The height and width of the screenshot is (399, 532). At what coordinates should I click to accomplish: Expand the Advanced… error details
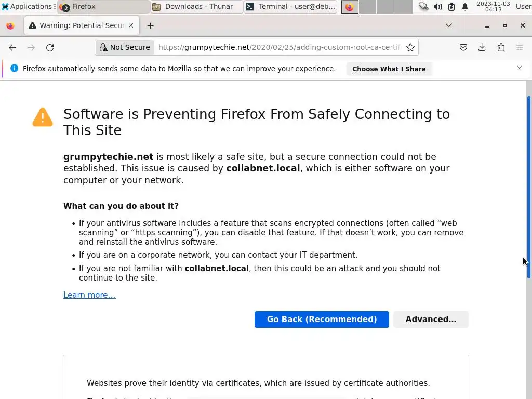click(x=431, y=319)
